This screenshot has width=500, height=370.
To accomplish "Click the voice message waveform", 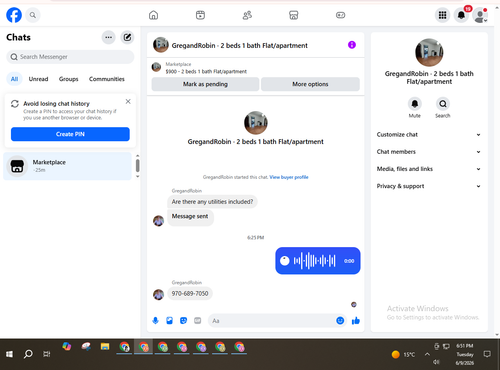I will point(314,261).
